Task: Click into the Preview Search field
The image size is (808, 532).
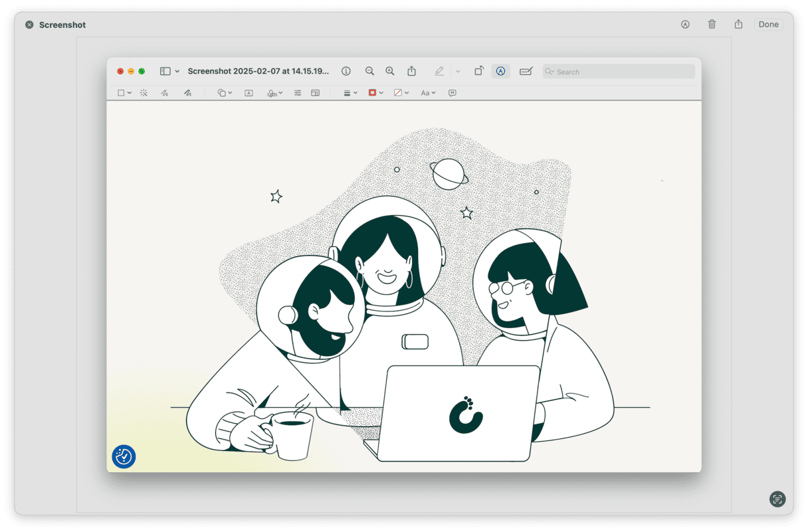Action: click(x=619, y=72)
